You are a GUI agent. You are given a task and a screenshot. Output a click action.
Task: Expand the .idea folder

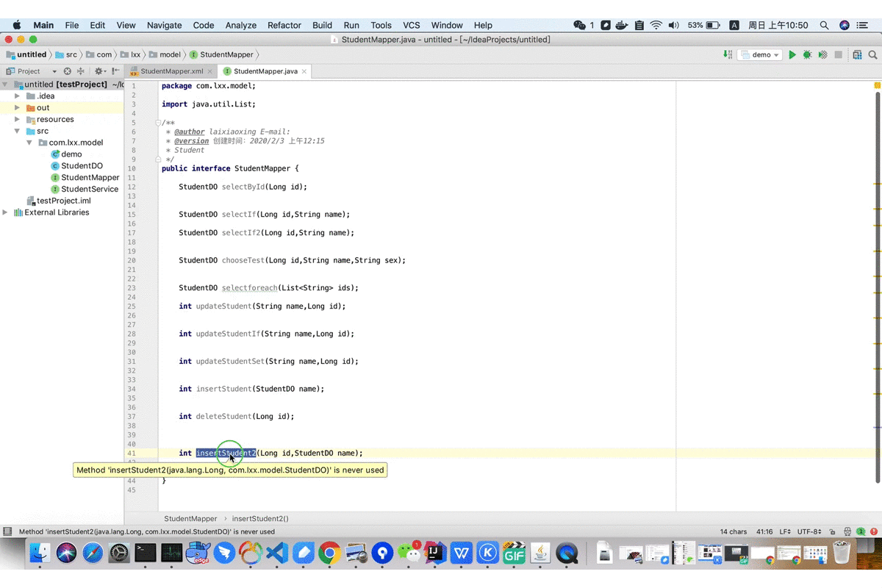17,96
